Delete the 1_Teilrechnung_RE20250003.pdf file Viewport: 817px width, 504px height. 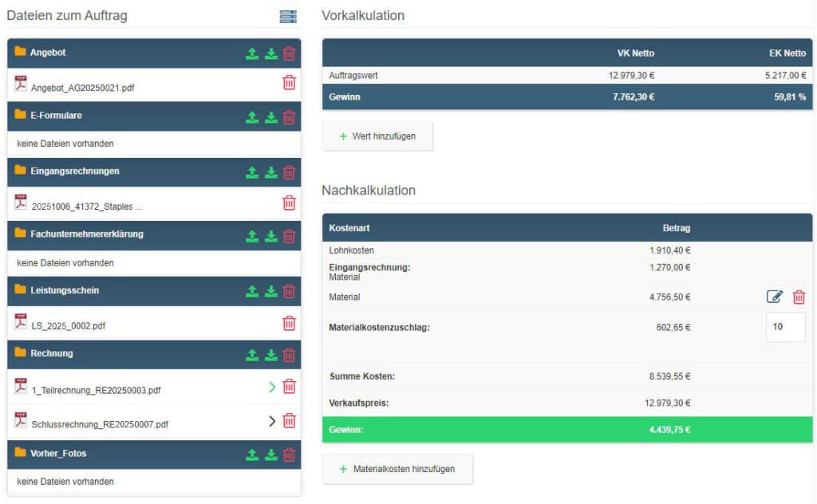click(x=289, y=387)
